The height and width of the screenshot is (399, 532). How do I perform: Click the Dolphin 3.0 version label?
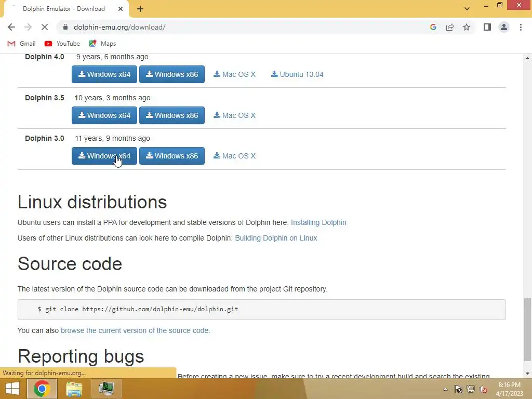(45, 138)
